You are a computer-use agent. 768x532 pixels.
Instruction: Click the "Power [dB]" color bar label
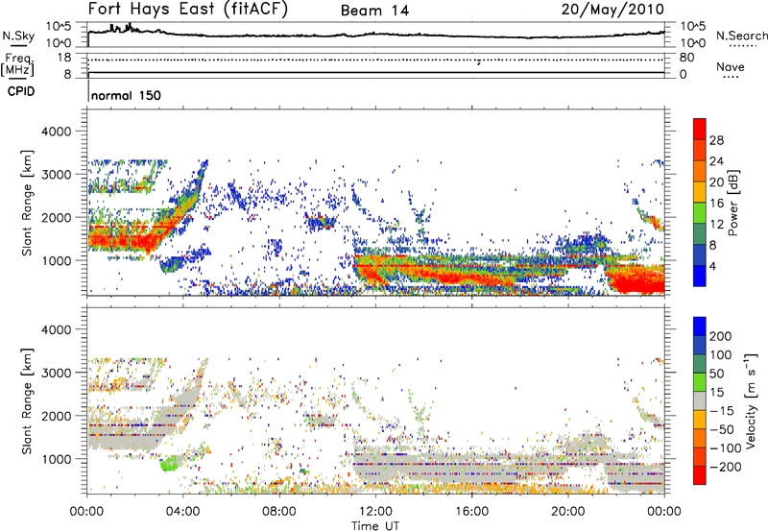(733, 203)
